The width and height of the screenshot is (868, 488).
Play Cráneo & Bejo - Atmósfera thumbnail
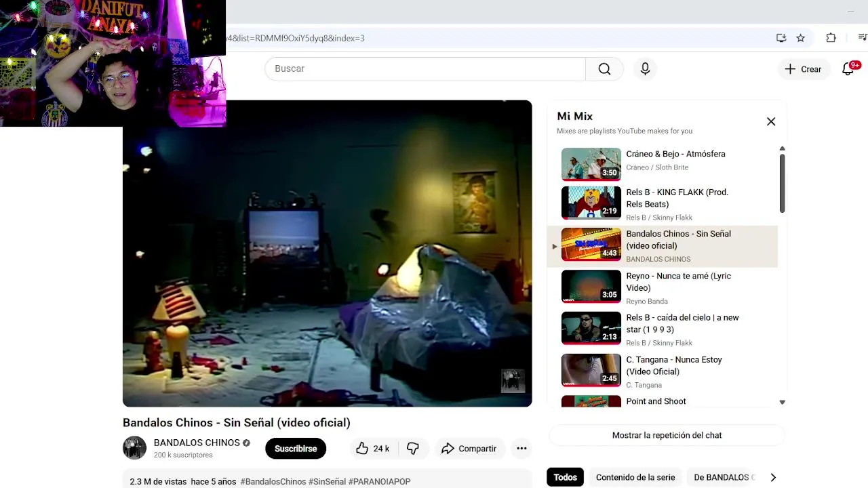pos(591,163)
